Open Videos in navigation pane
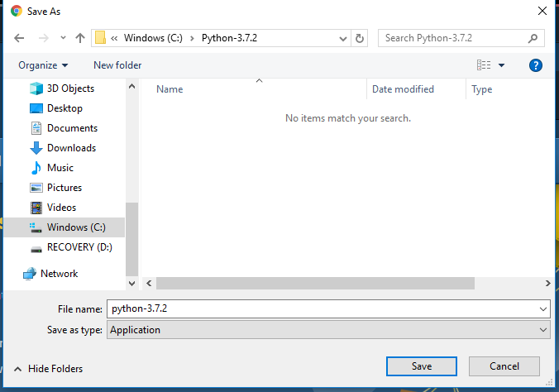This screenshot has width=559, height=392. [61, 208]
